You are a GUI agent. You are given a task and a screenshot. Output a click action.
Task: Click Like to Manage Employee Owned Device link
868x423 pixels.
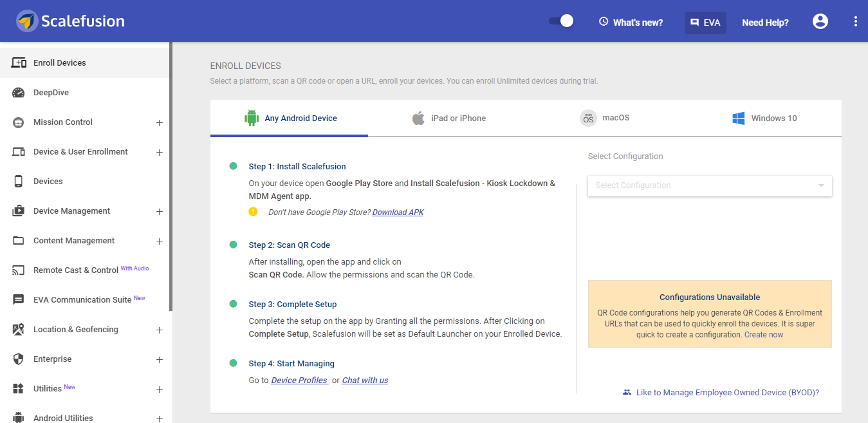(728, 392)
